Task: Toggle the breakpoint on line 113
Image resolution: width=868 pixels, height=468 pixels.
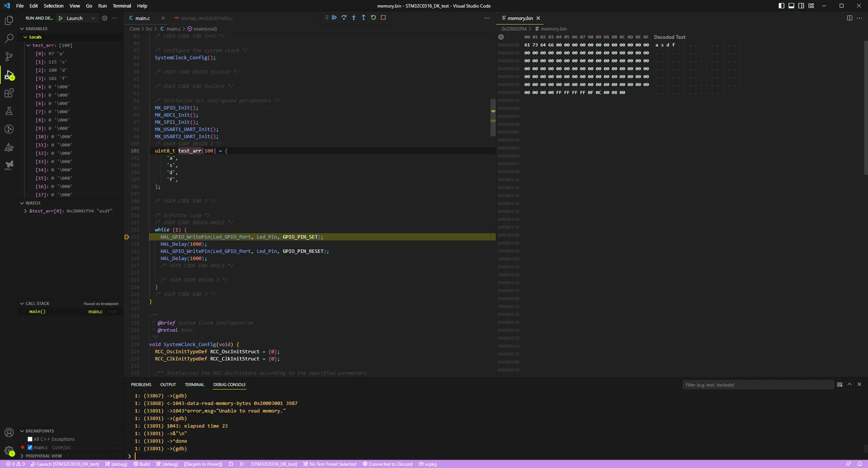Action: 127,237
